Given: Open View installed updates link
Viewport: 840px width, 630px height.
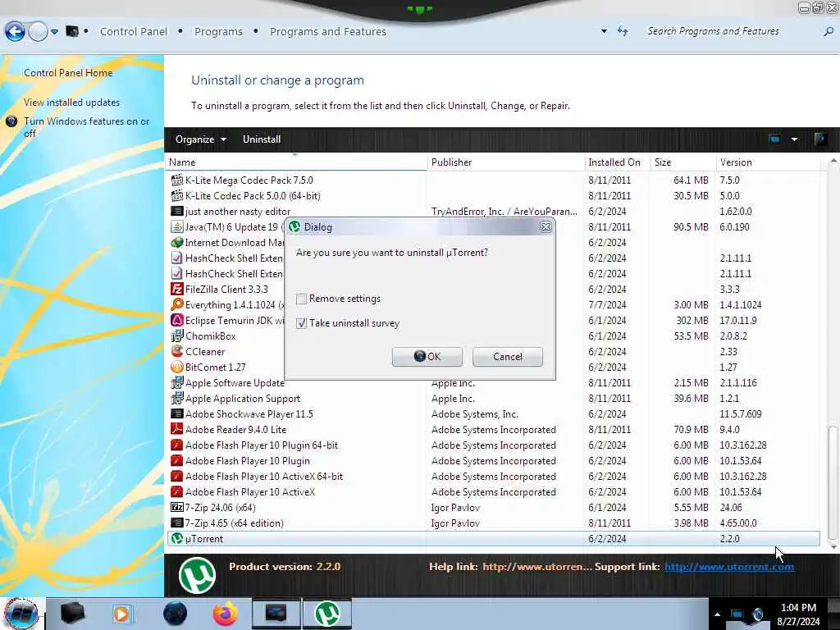Looking at the screenshot, I should pyautogui.click(x=72, y=103).
